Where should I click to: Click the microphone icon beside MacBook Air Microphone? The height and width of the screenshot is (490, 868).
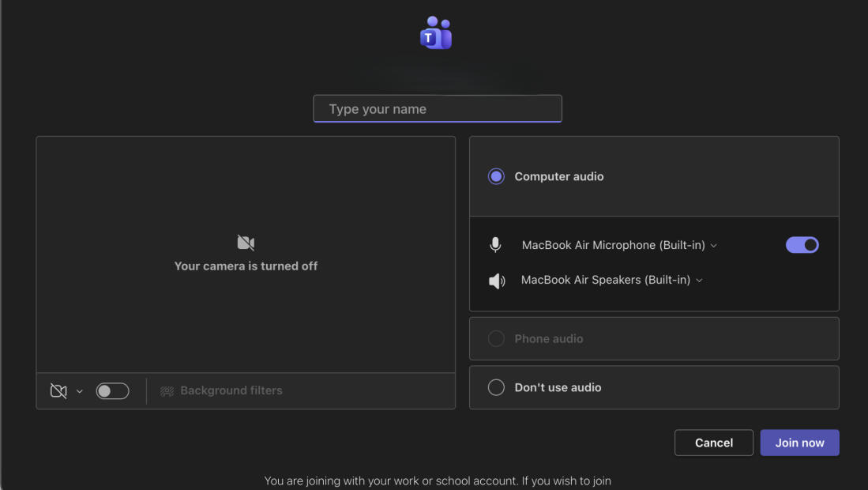point(495,245)
